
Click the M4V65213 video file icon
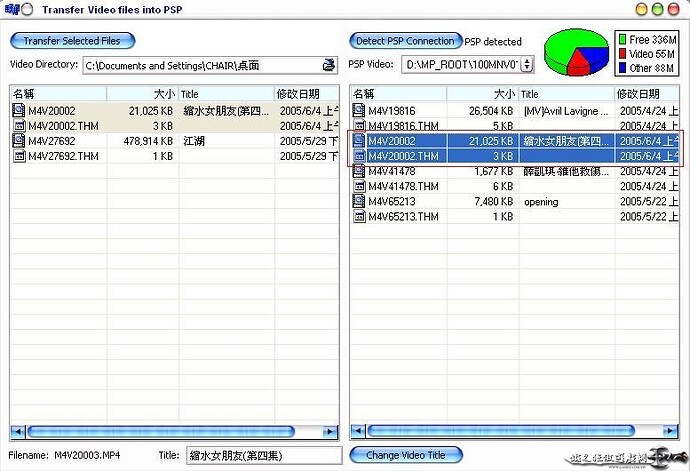tap(359, 201)
